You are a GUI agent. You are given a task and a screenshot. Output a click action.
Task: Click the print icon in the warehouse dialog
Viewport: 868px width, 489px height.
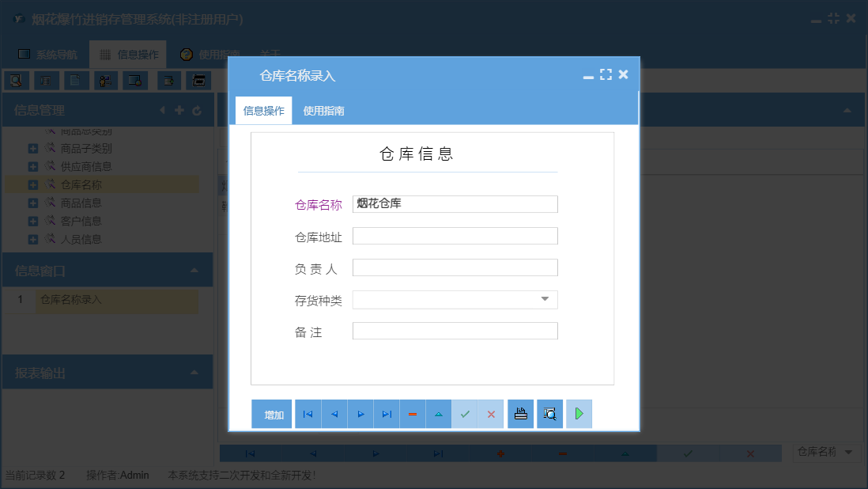tap(520, 413)
